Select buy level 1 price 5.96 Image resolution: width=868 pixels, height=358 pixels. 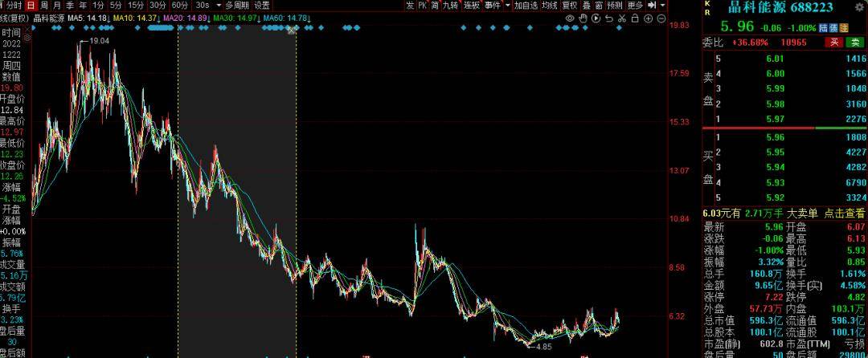tap(776, 137)
